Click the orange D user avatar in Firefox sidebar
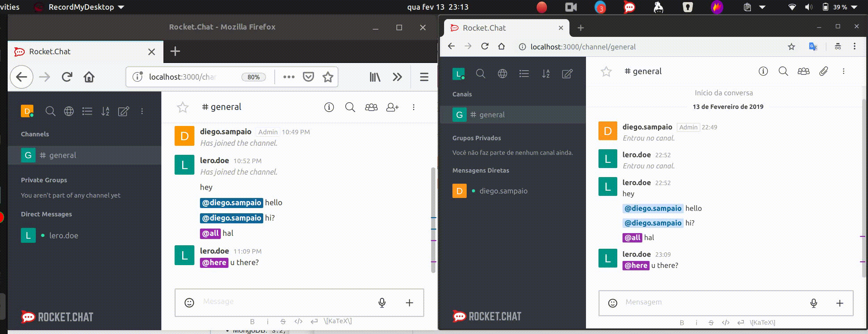 (27, 111)
